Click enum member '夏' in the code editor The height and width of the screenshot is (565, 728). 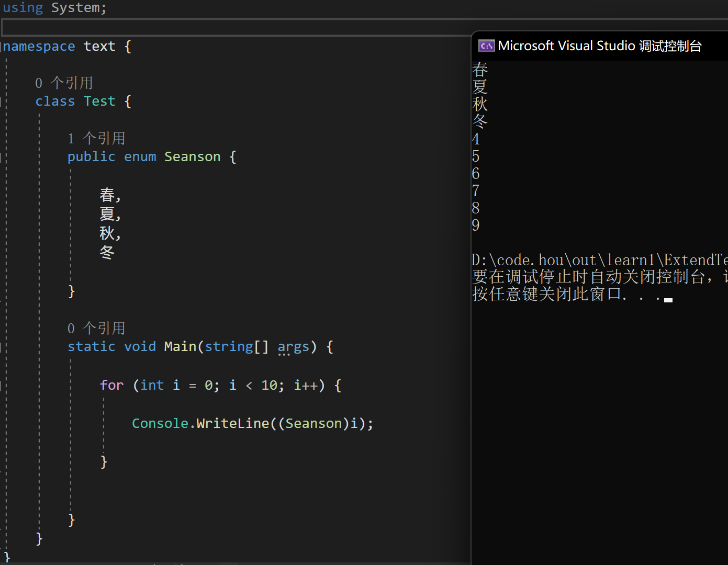107,214
